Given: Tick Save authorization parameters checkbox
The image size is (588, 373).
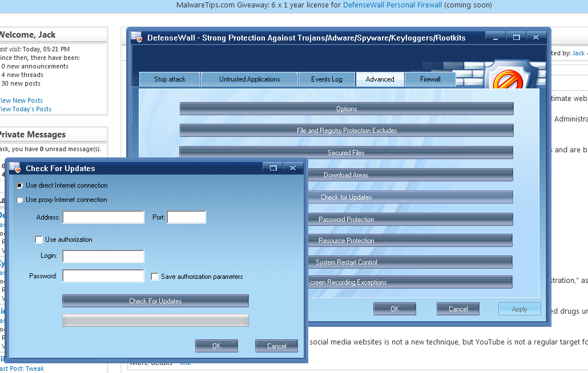Looking at the screenshot, I should [155, 277].
